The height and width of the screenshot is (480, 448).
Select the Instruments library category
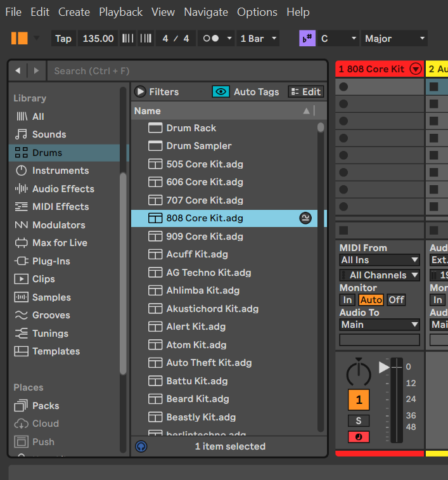(x=64, y=171)
